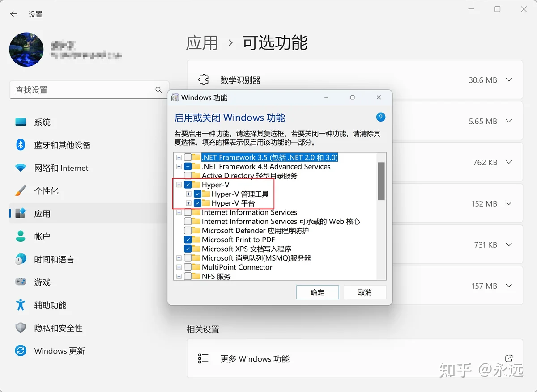Expand Hyper-V 管理工具 node
Image resolution: width=537 pixels, height=392 pixels.
(188, 194)
